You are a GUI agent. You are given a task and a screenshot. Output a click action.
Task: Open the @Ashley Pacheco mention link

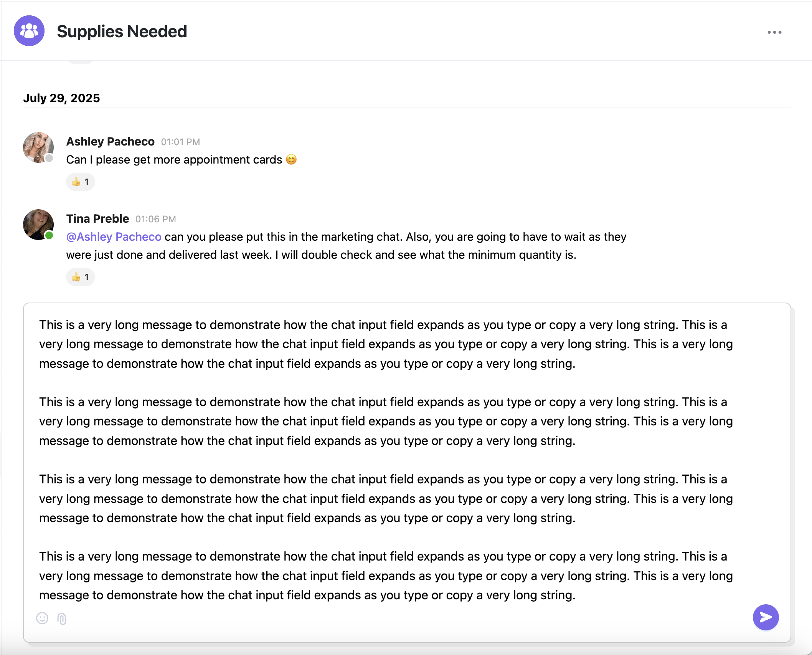(114, 237)
